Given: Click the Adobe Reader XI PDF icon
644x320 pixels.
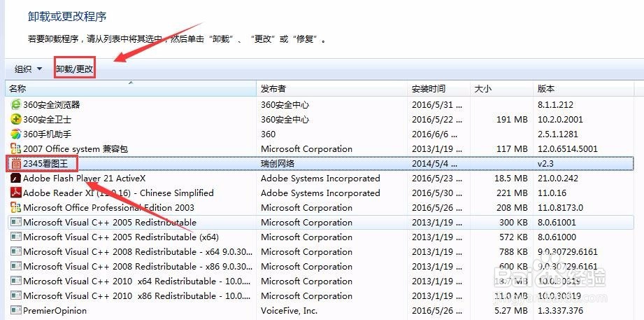Looking at the screenshot, I should (x=15, y=193).
